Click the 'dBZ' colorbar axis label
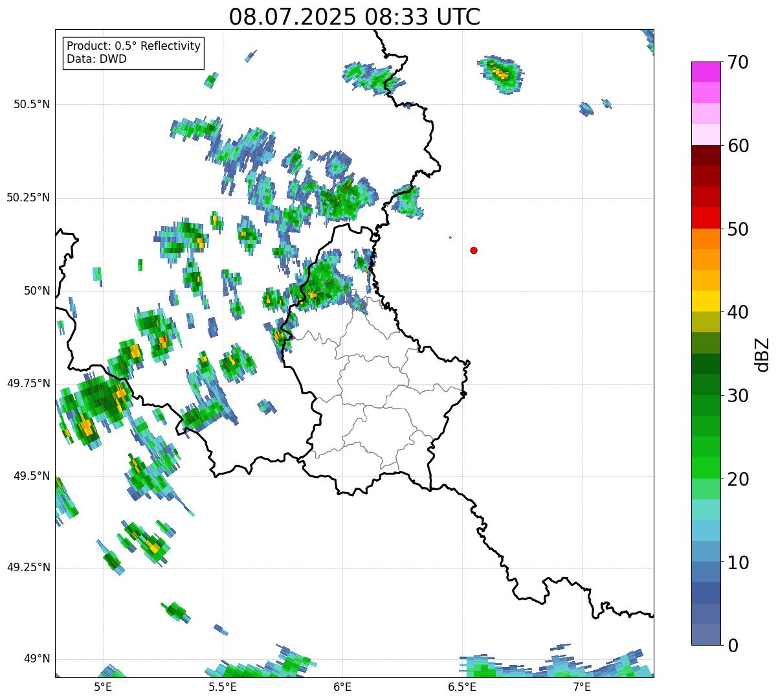The height and width of the screenshot is (700, 778). tap(762, 354)
